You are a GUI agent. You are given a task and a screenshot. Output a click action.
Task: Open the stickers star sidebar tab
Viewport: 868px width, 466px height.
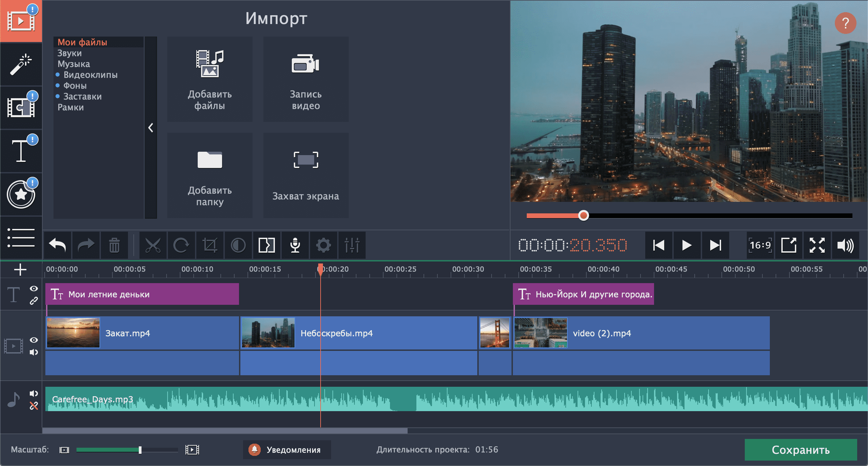21,194
